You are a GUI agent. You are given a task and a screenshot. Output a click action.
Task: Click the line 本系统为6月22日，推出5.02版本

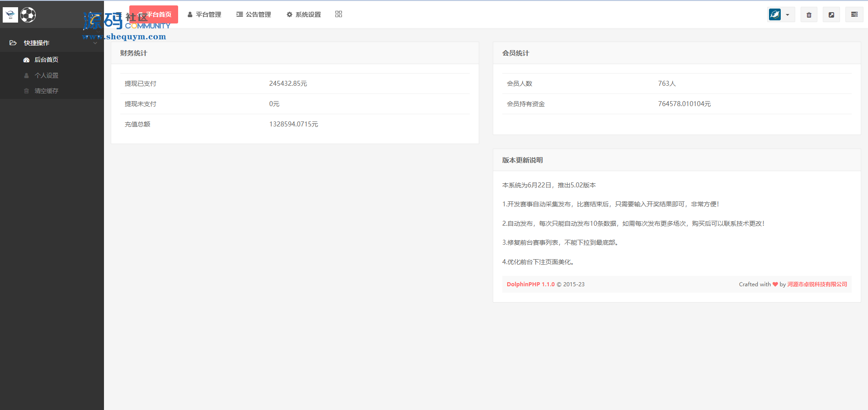pos(549,185)
